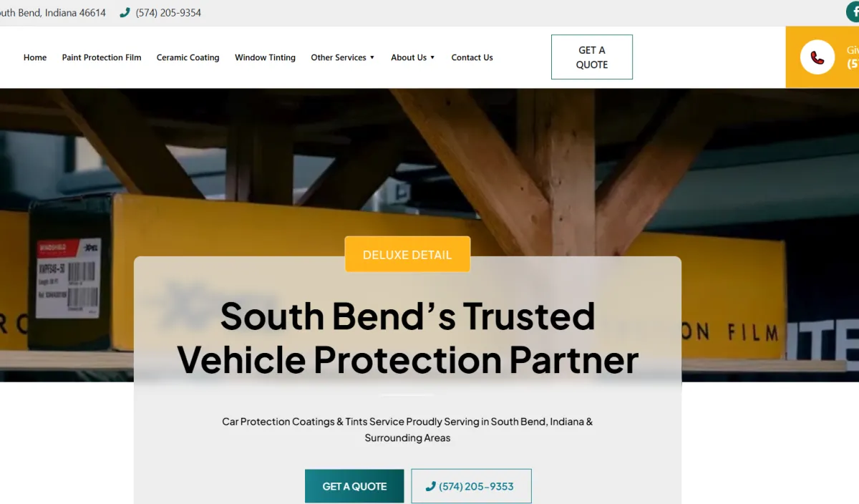
Task: Expand the Other Services dropdown arrow
Action: [372, 58]
